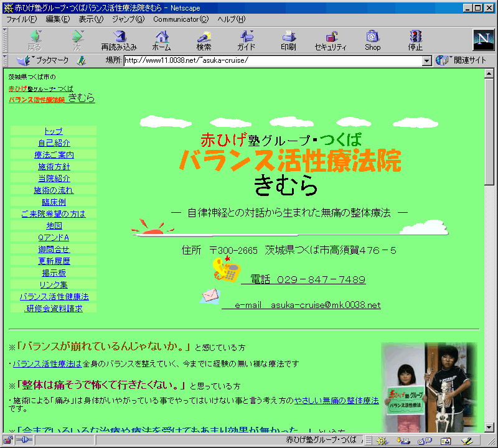Open the ジャンプ (Go) menu
Viewport: 498px width, 448px height.
point(128,19)
